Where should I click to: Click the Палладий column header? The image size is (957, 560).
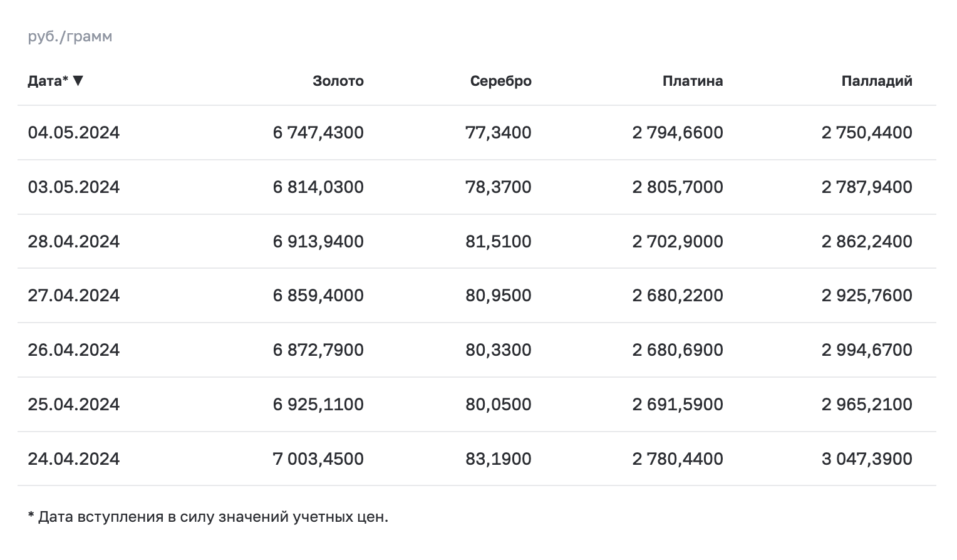[877, 81]
